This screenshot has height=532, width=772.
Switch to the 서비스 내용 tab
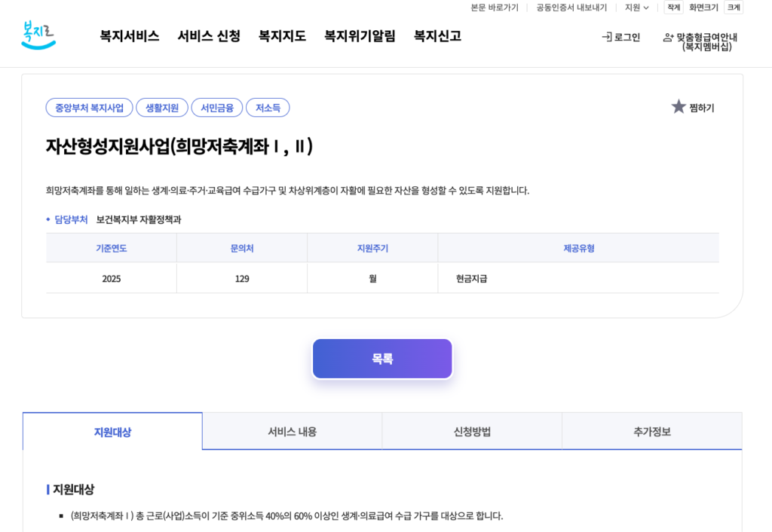292,430
